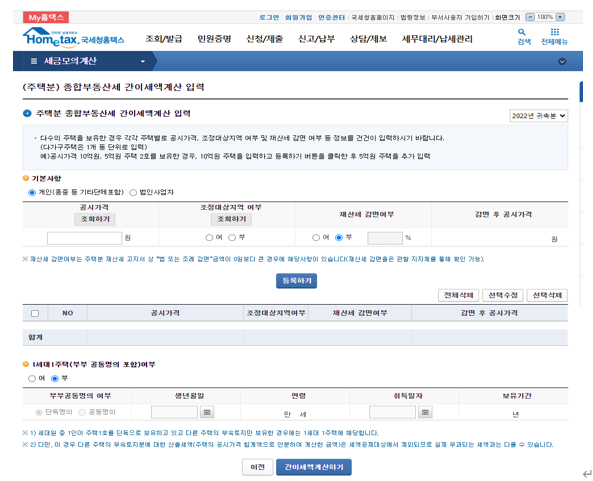Image resolution: width=593 pixels, height=481 pixels.
Task: Choose 여 for 조정대상지역 여부
Action: pos(209,237)
